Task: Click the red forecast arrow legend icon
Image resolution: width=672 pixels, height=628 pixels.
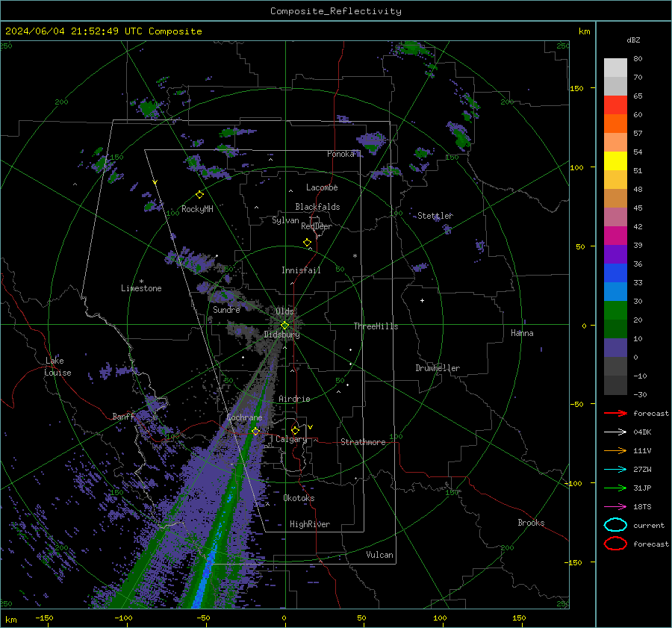Action: (615, 413)
